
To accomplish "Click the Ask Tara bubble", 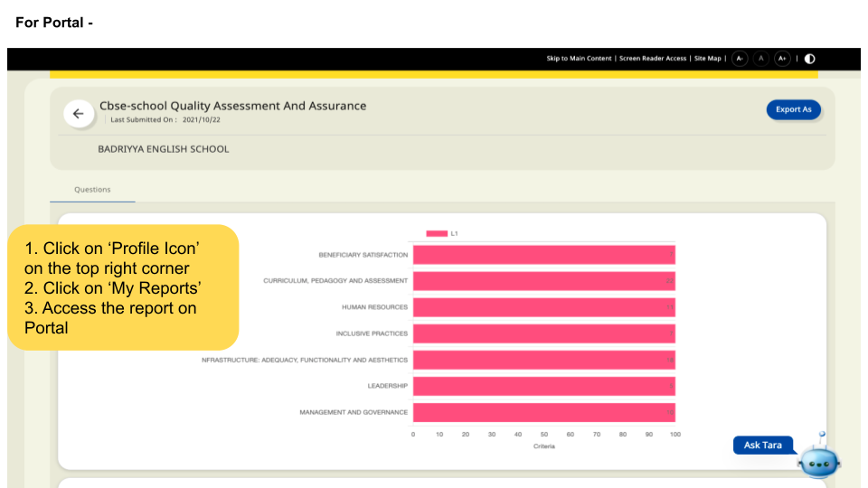I will point(762,446).
